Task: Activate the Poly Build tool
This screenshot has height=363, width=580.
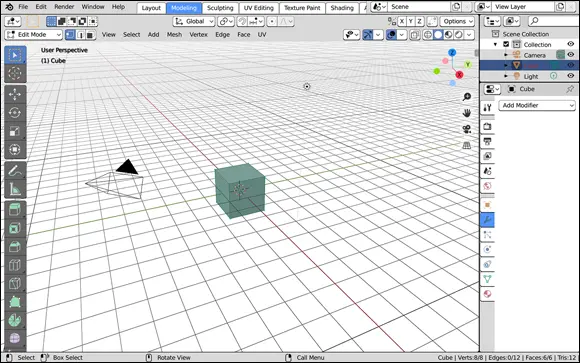Action: click(x=15, y=302)
